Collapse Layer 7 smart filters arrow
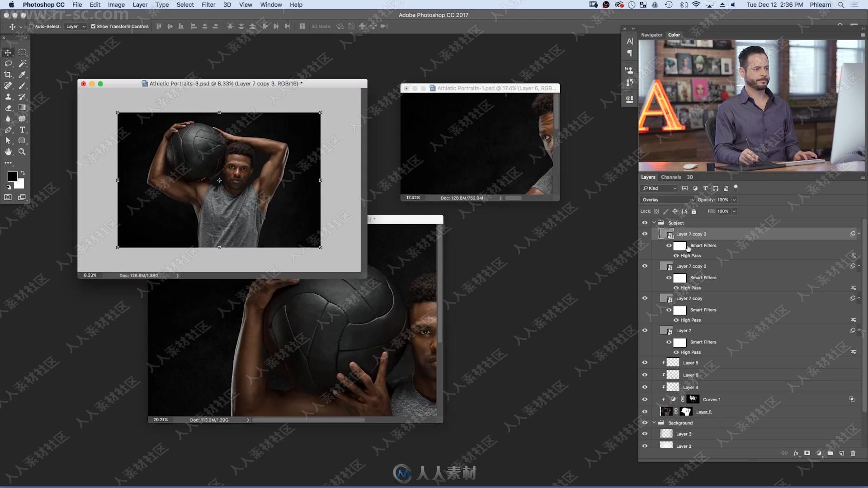Viewport: 868px width, 488px height. (859, 330)
